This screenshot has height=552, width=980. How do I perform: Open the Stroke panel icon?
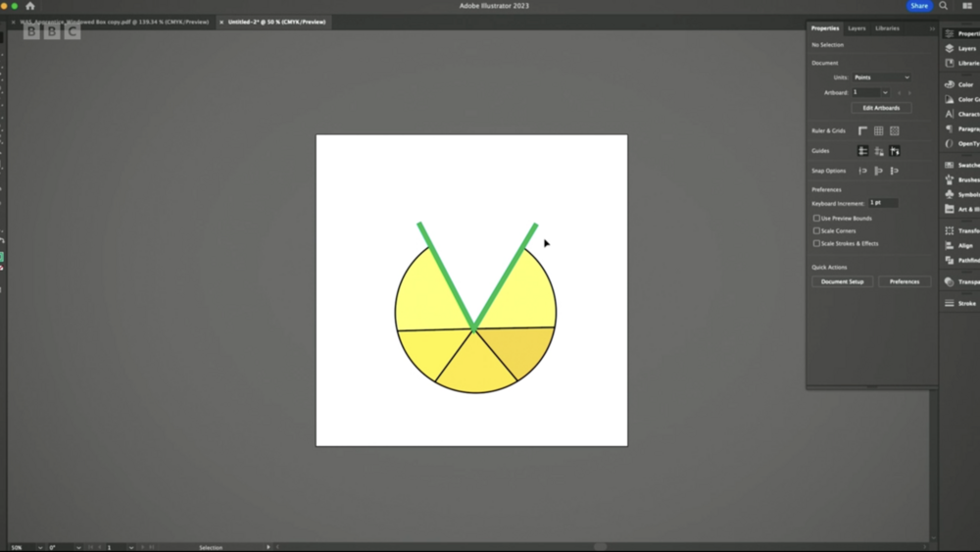click(949, 303)
